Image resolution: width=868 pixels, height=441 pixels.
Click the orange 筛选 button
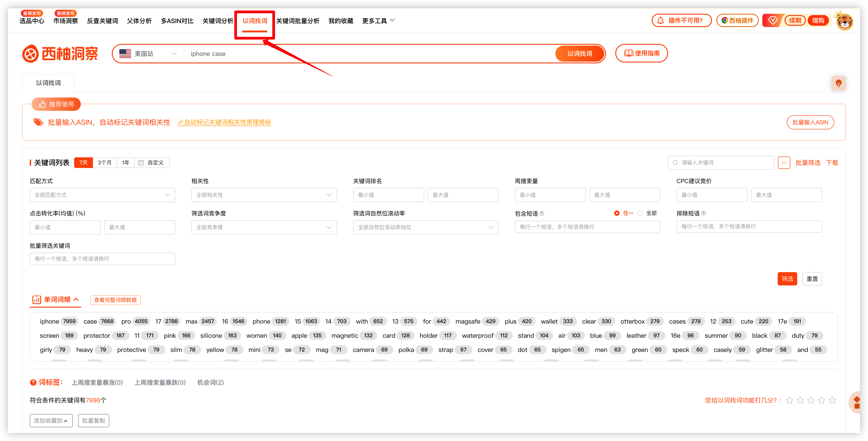(787, 279)
